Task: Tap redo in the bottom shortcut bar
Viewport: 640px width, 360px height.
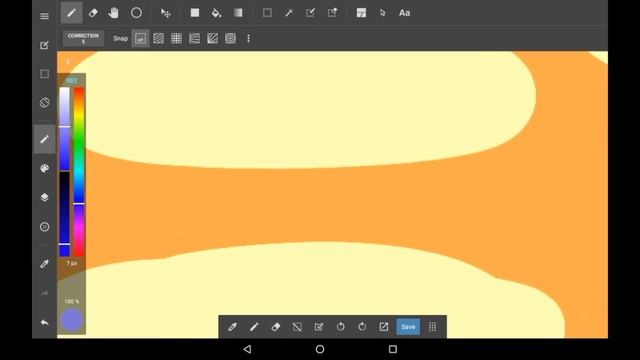Action: coord(362,327)
